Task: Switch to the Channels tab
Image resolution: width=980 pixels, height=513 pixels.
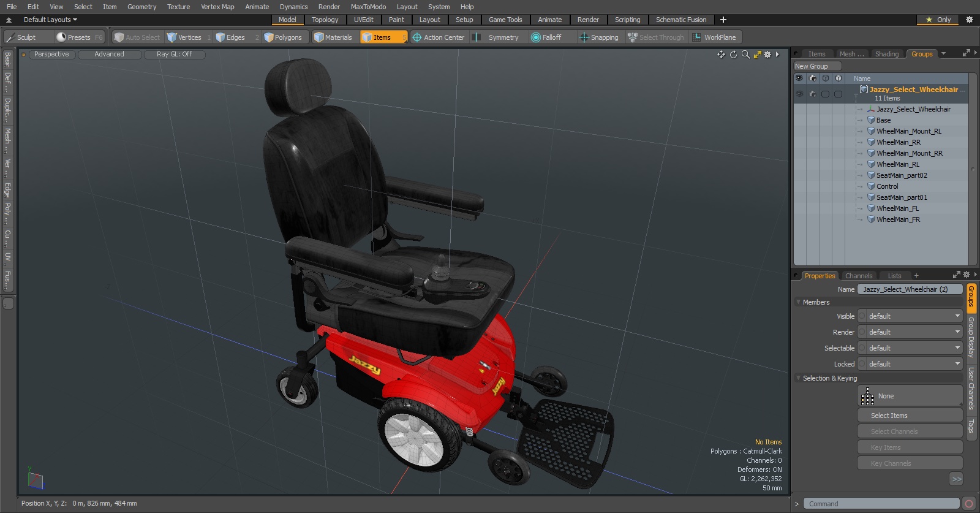Action: coord(859,276)
